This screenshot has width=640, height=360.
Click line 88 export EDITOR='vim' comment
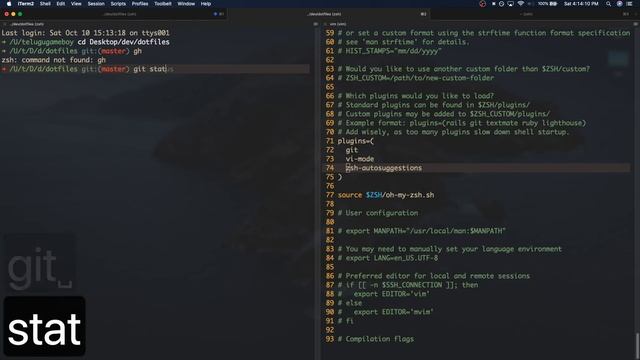(x=384, y=294)
